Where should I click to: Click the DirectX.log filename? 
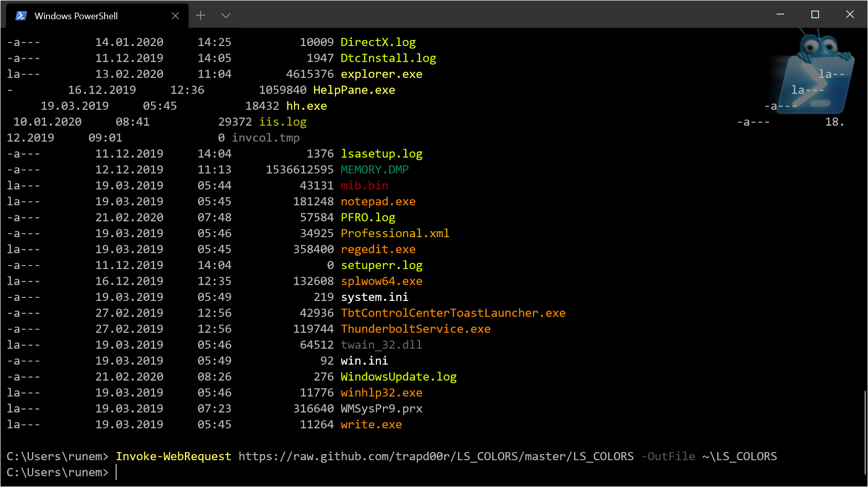(x=378, y=42)
